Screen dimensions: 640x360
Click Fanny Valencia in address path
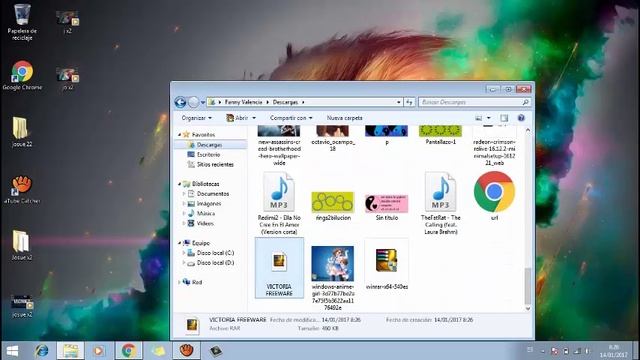[243, 102]
